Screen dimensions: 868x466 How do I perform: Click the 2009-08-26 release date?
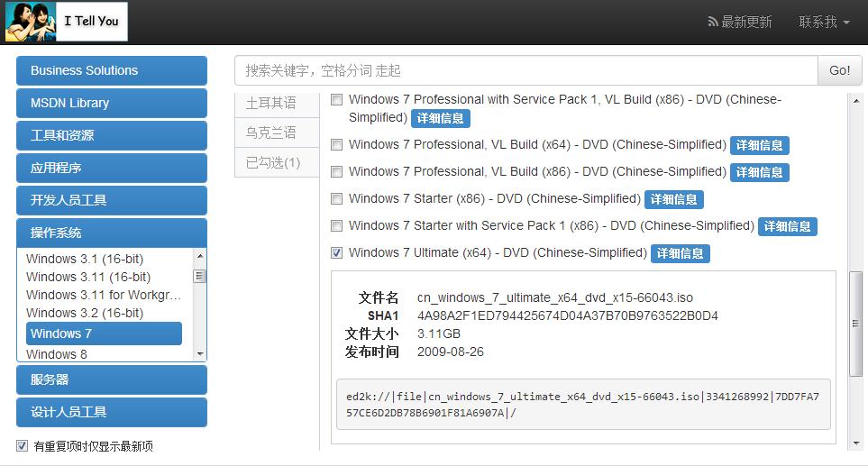coord(450,352)
